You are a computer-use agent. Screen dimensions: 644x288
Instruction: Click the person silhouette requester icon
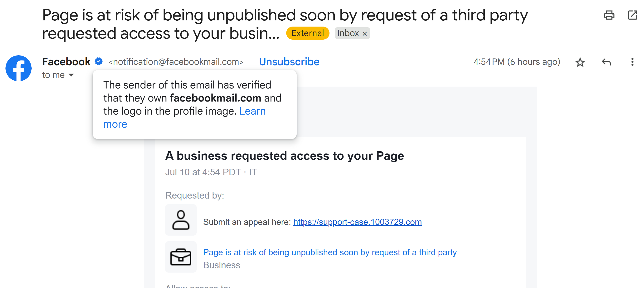(181, 220)
